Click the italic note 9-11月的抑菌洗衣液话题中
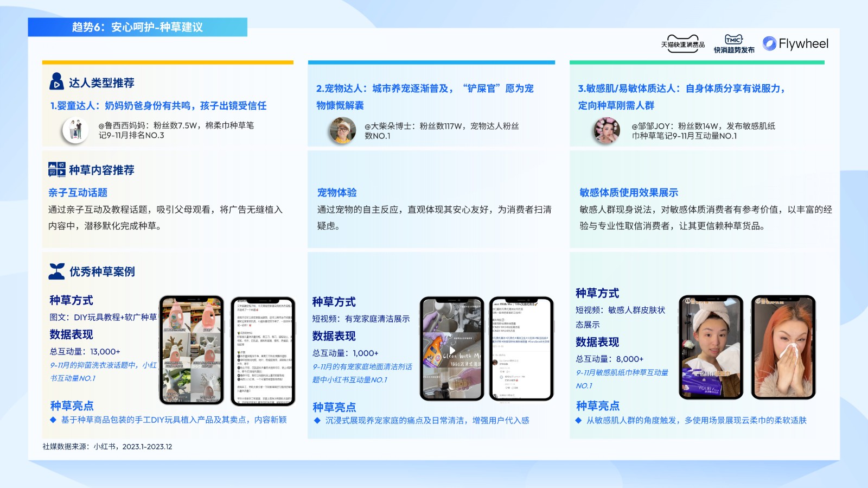Image resolution: width=868 pixels, height=488 pixels. pos(103,371)
